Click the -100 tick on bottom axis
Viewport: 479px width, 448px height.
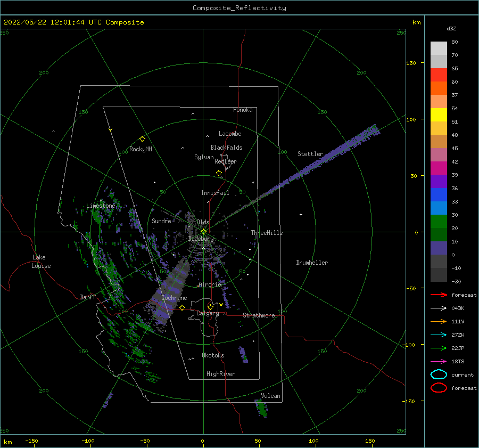point(88,441)
